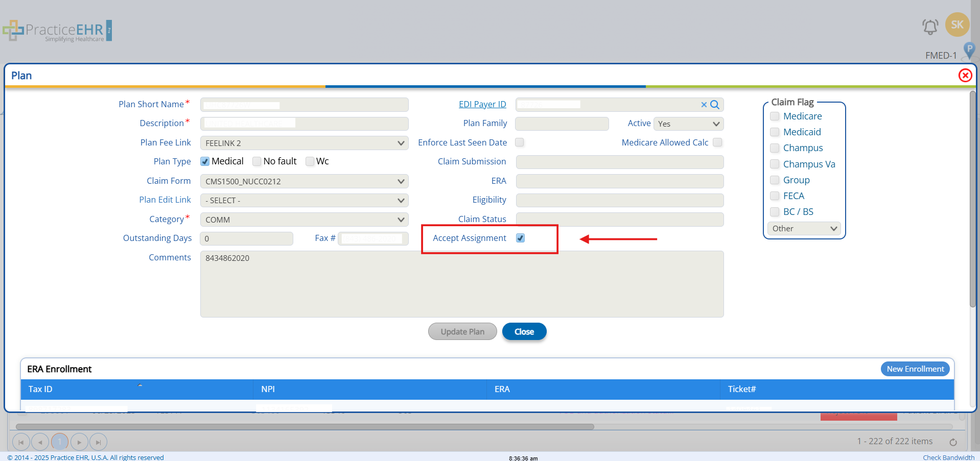Uncheck the Accept Assignment checkbox

520,238
